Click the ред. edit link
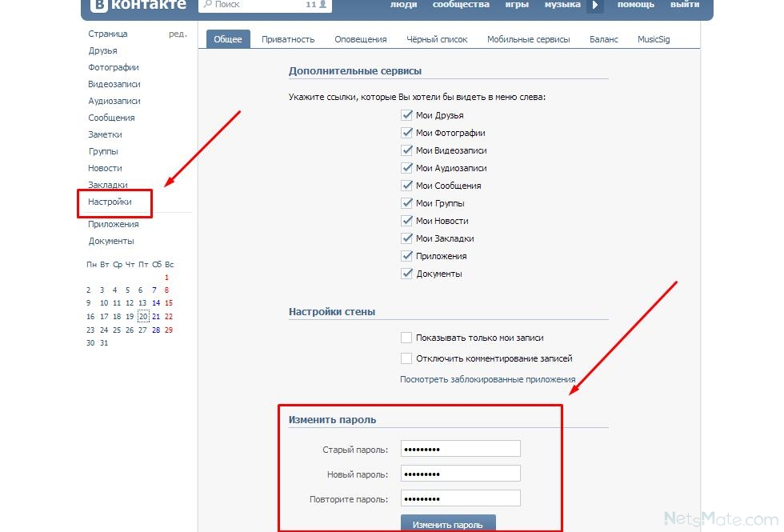 point(178,34)
